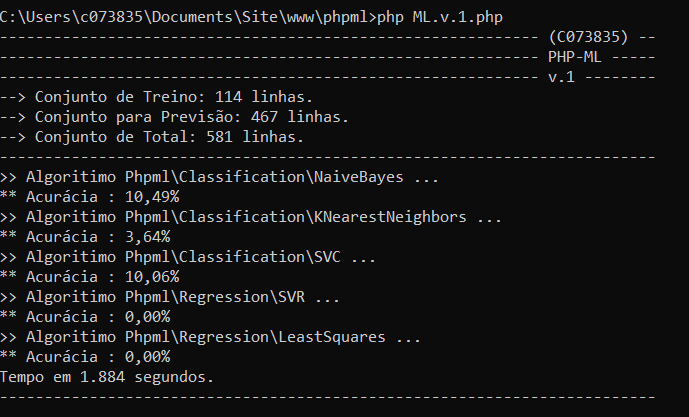Click the "Tempo em 1.884 segundos" line
Screen dimensions: 689x417
[x=107, y=377]
